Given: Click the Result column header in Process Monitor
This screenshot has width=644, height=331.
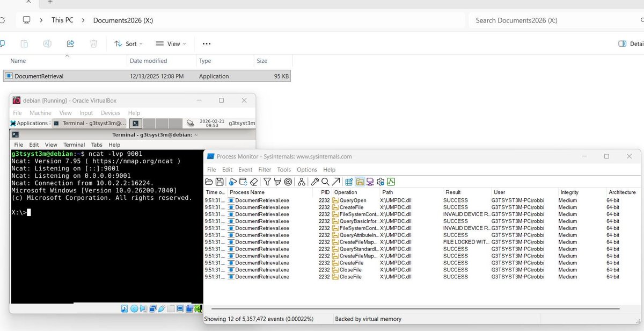Looking at the screenshot, I should coord(452,192).
